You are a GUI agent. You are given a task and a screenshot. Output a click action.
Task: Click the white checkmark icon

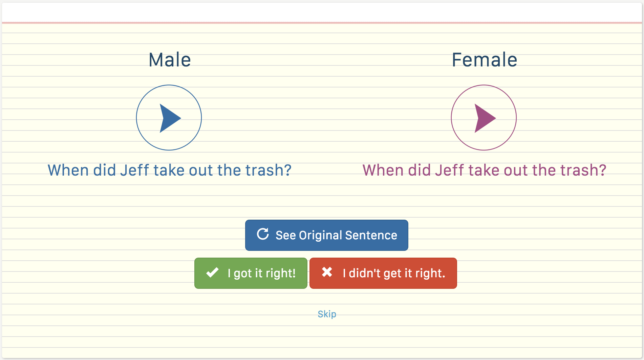[x=212, y=273]
